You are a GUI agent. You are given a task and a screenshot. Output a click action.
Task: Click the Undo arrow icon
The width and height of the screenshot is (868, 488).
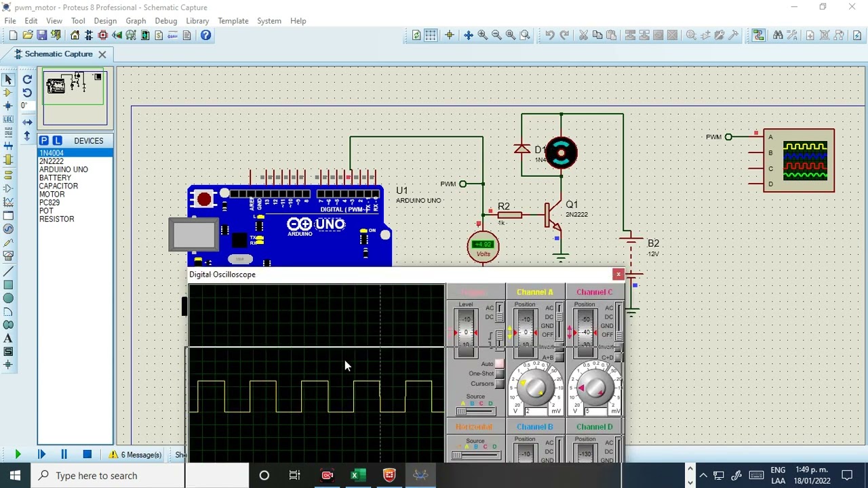coord(550,35)
